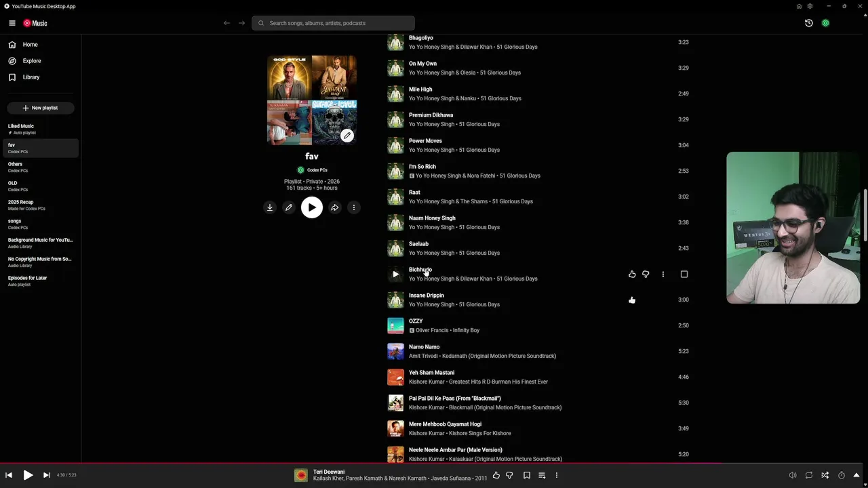This screenshot has height=488, width=868.
Task: Mute volume with speaker icon
Action: tap(793, 475)
